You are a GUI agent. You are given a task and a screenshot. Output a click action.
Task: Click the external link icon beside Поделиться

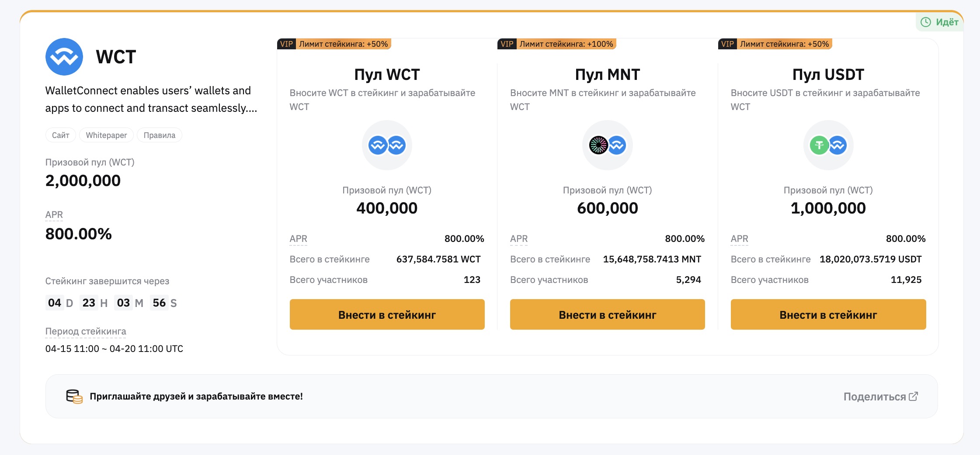coord(914,396)
